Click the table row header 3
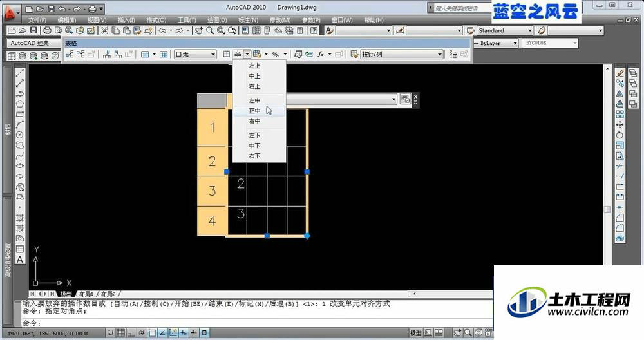Viewport: 644px width, 340px height. click(x=213, y=191)
